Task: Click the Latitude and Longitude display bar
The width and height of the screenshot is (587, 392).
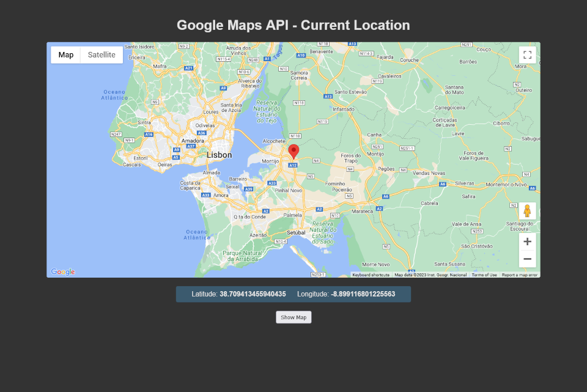Action: tap(293, 294)
